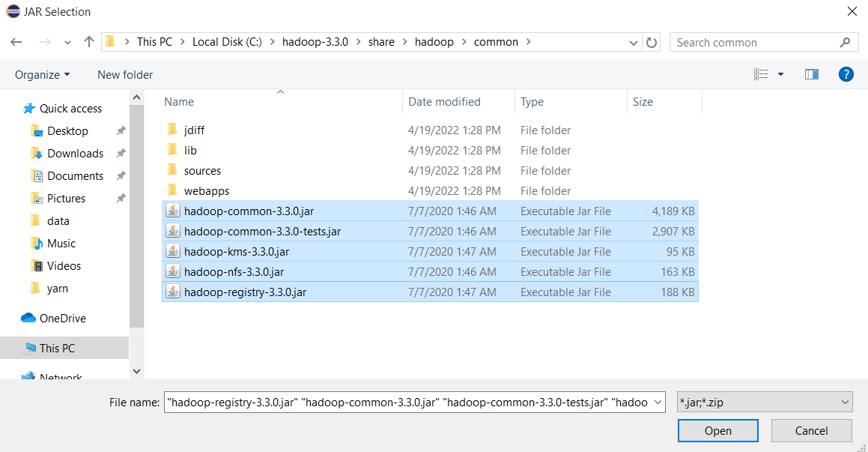Expand the recent locations dropdown arrow
Image resolution: width=868 pixels, height=452 pixels.
pos(66,42)
